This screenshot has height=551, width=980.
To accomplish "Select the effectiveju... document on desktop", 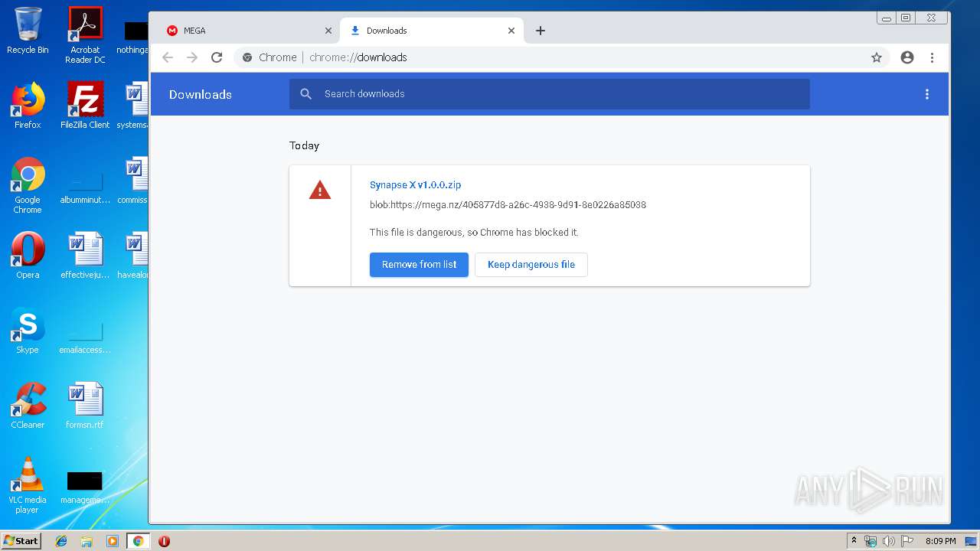I will pyautogui.click(x=85, y=256).
